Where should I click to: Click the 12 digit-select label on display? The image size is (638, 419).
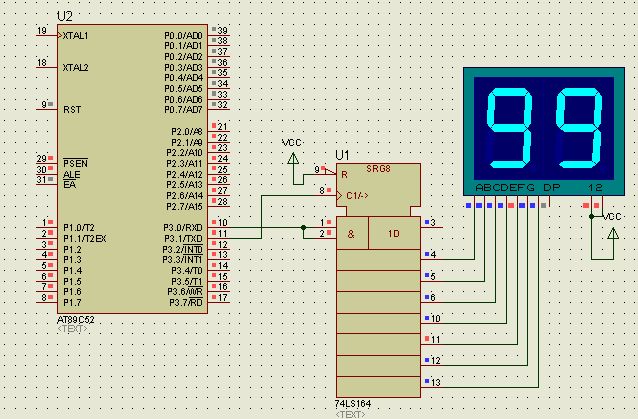click(595, 188)
